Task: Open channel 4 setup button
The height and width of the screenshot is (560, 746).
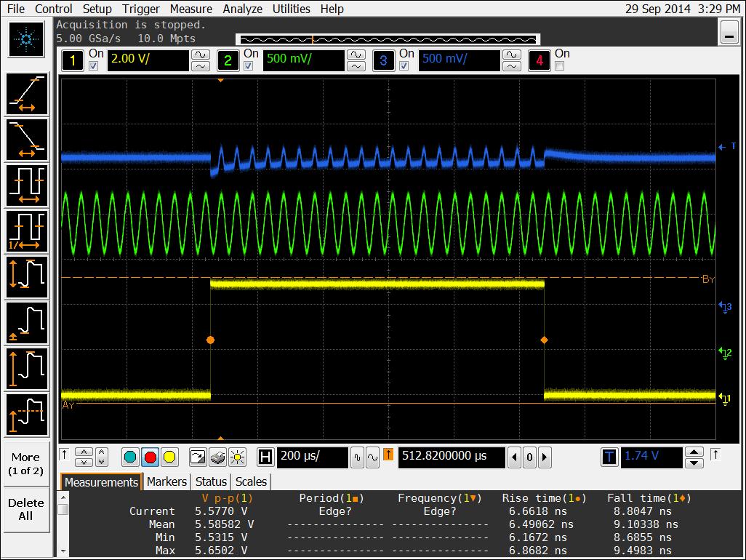Action: (x=539, y=60)
